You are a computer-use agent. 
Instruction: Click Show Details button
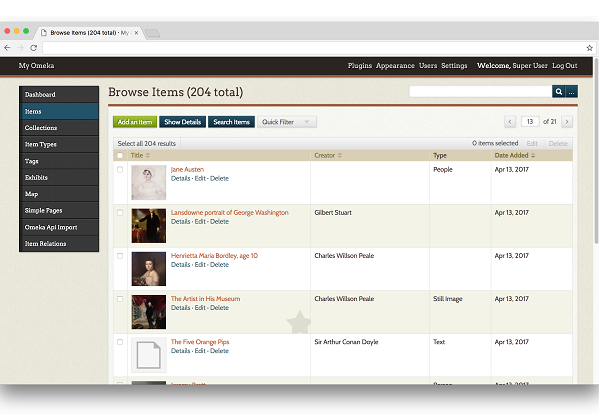click(183, 122)
